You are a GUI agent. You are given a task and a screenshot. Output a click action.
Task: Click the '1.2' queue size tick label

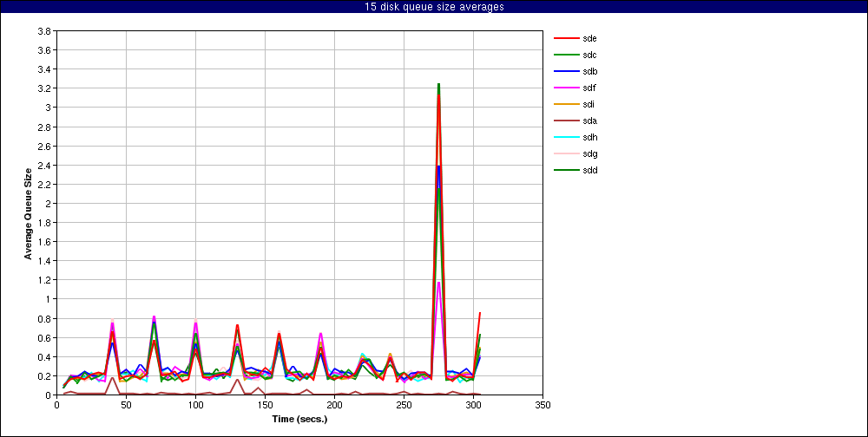tap(44, 280)
